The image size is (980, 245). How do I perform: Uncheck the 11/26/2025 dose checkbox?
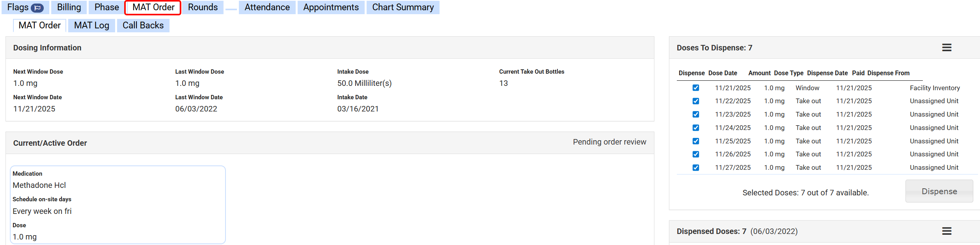tap(696, 154)
